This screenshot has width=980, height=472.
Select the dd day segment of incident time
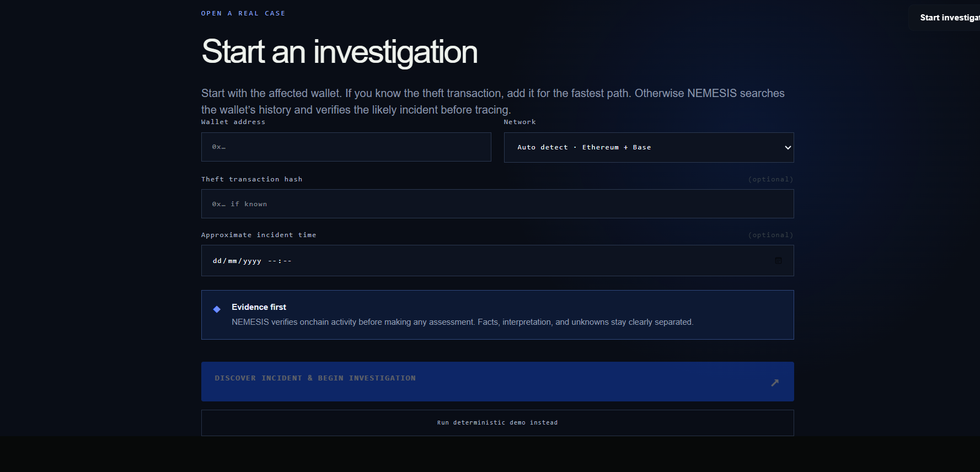[217, 261]
